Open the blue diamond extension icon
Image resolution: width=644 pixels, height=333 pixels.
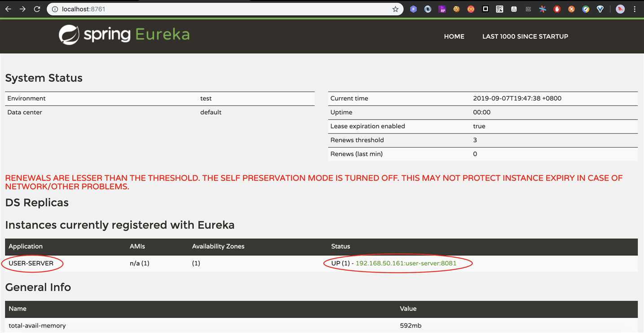[600, 9]
